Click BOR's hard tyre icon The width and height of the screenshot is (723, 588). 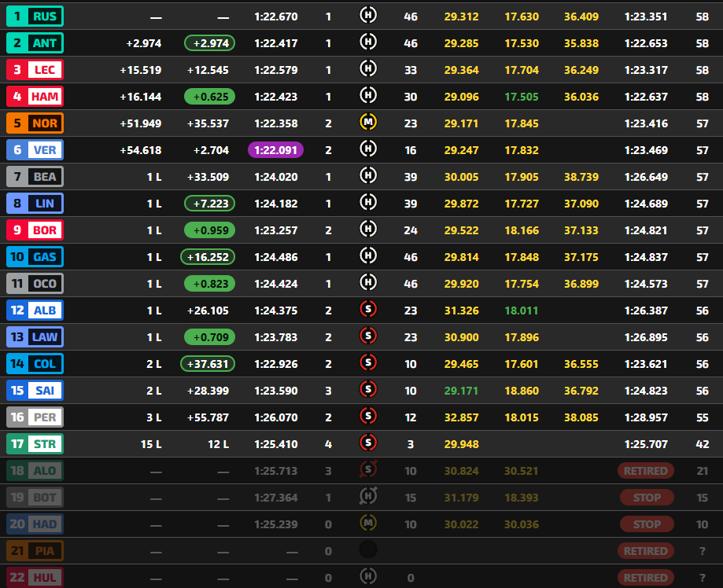point(368,229)
